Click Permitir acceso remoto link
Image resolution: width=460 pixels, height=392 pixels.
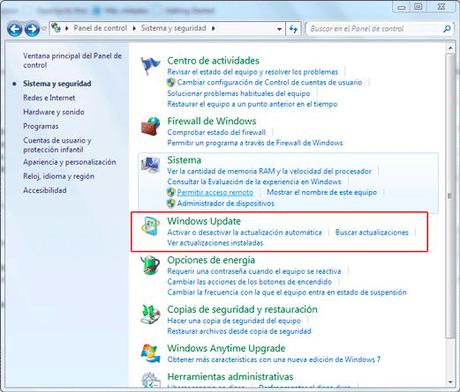(215, 192)
